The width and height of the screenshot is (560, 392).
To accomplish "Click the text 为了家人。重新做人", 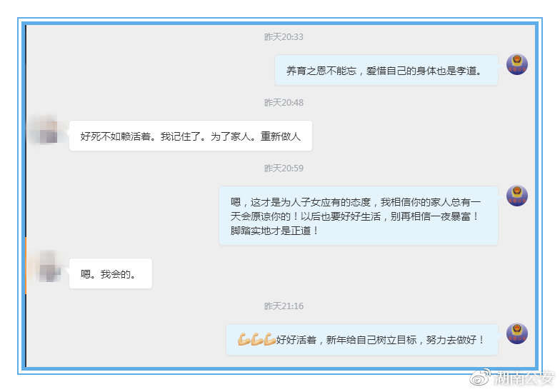I will click(256, 136).
